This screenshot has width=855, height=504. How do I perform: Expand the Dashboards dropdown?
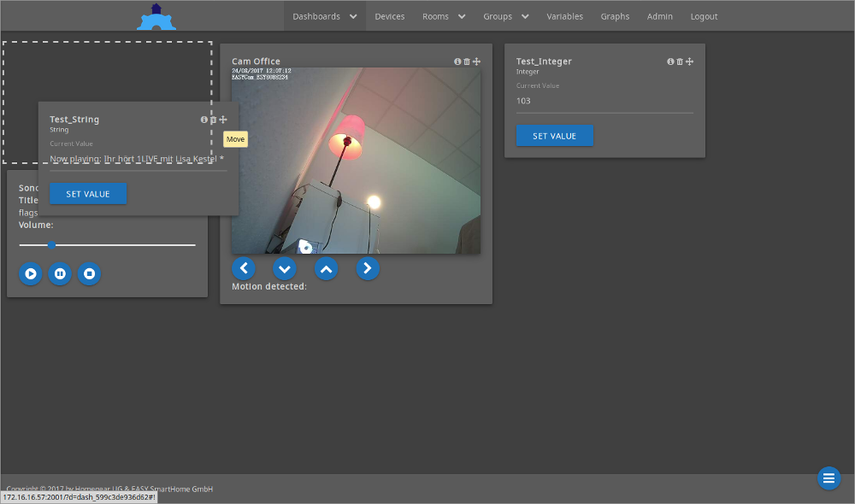pyautogui.click(x=324, y=16)
